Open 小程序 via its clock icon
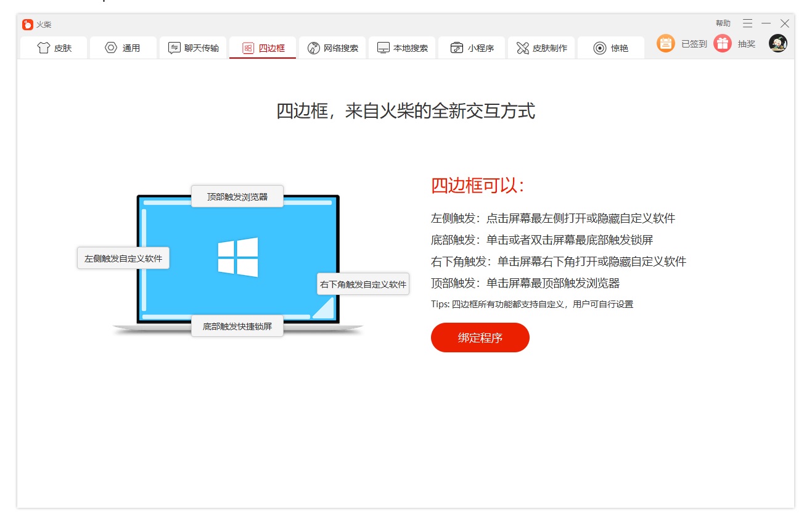The height and width of the screenshot is (522, 812). (x=455, y=47)
